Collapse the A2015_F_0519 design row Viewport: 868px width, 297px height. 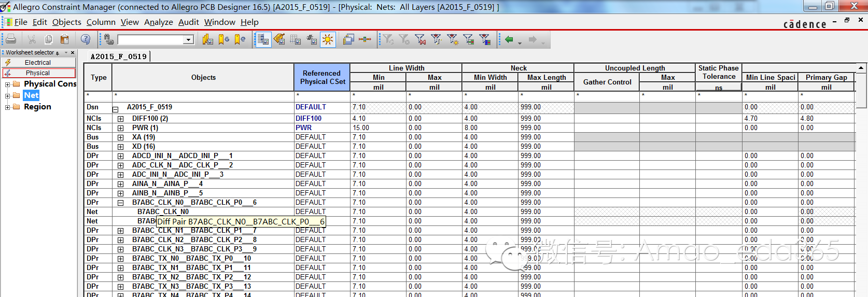point(116,109)
